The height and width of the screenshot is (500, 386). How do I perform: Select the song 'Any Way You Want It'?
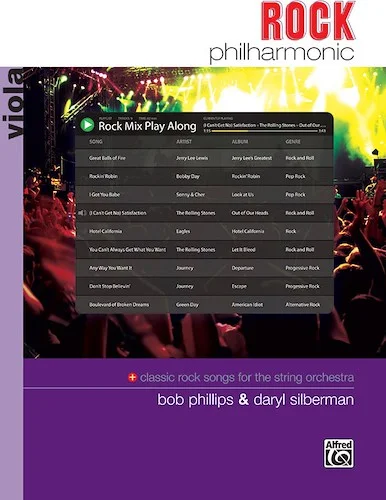point(110,268)
